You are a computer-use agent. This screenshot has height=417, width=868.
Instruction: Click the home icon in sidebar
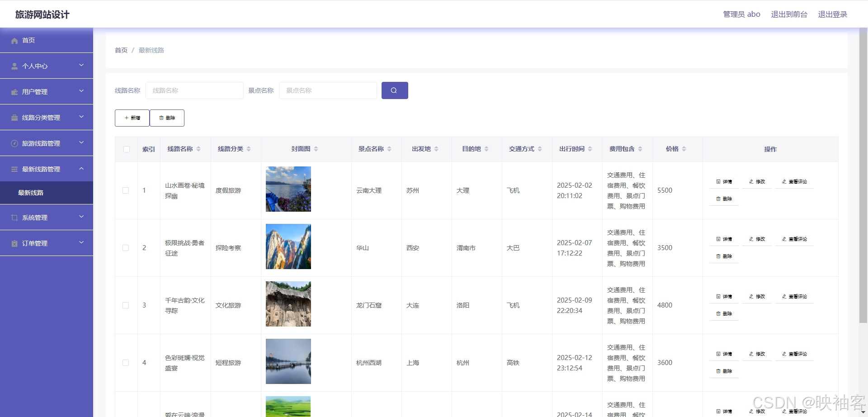pos(14,41)
